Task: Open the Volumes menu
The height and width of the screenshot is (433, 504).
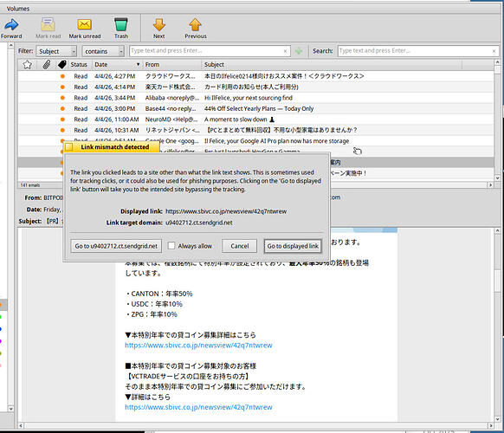Action: (x=18, y=9)
